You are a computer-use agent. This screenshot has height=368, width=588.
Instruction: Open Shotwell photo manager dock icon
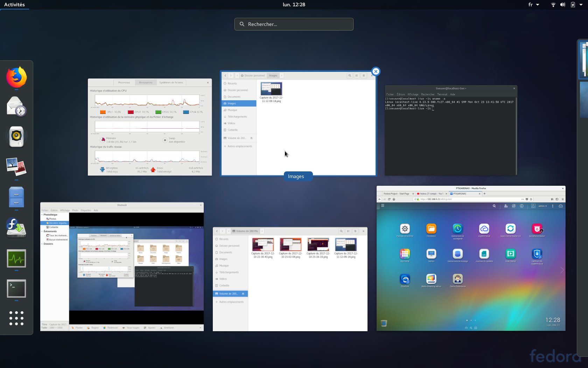tap(16, 166)
